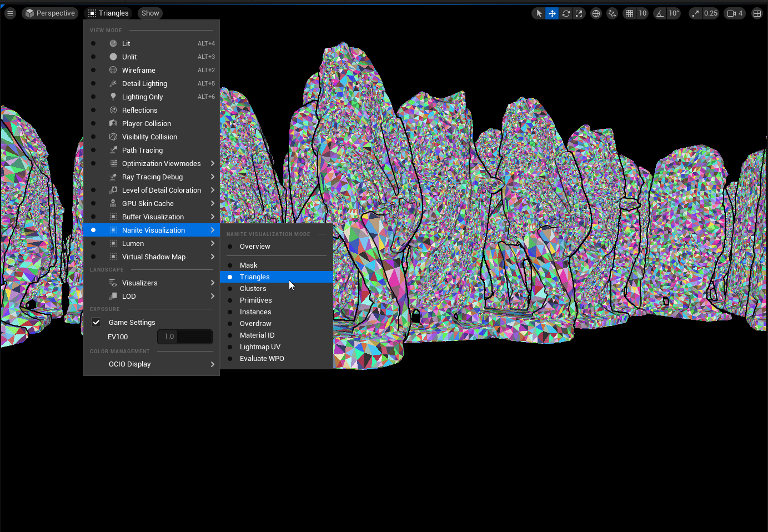Screen dimensions: 768x532
Task: Select Overview in the Nanite visualization menu
Action: [x=255, y=246]
